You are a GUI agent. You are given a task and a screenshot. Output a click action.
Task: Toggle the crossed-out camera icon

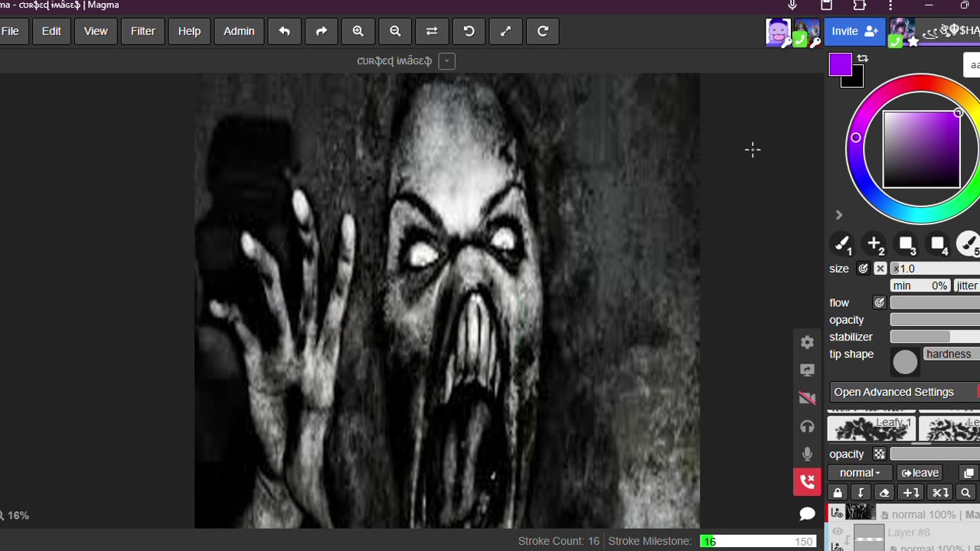tap(807, 399)
